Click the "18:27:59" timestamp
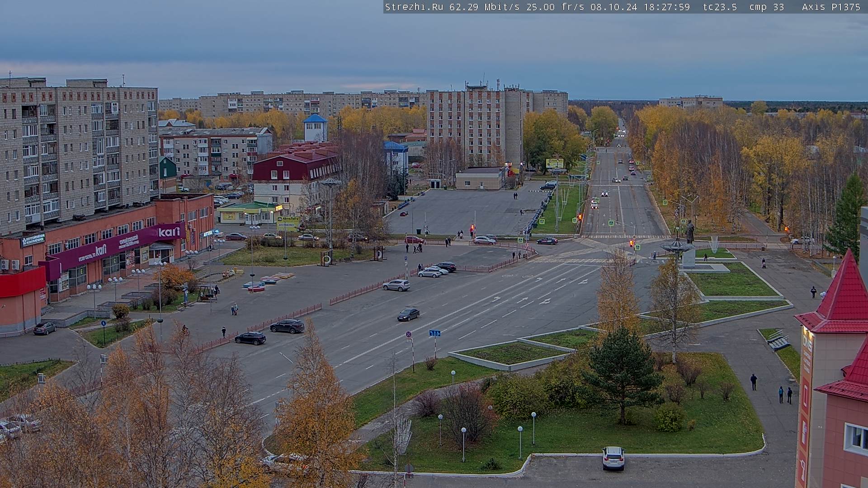The image size is (868, 488). click(x=666, y=7)
